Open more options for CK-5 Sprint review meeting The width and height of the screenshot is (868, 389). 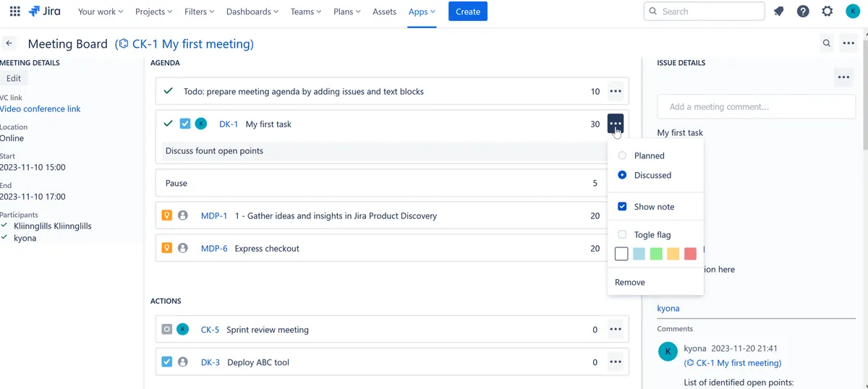click(x=616, y=329)
